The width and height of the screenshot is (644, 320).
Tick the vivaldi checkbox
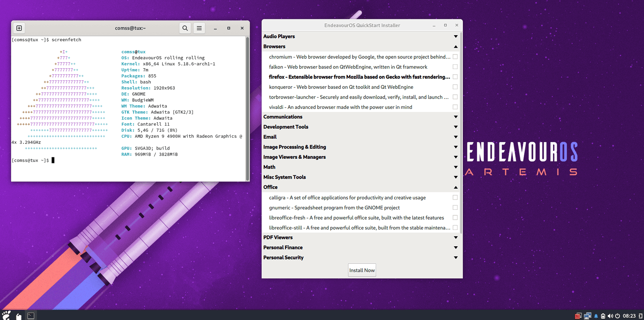455,107
